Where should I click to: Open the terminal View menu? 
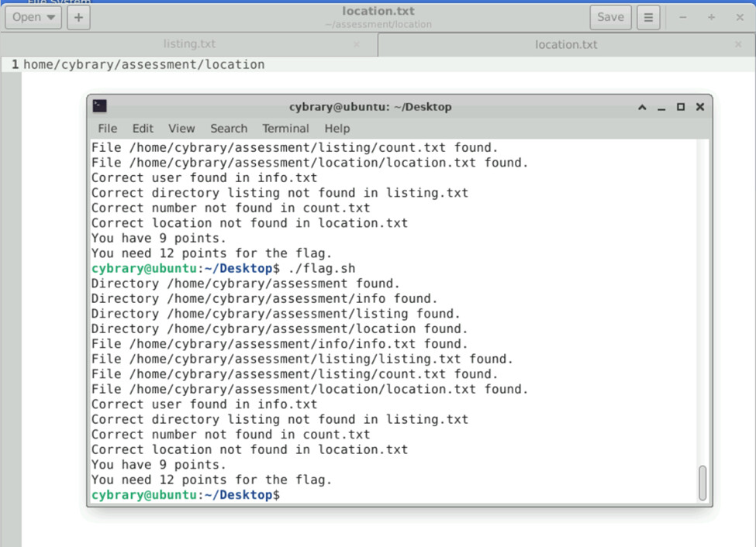(181, 129)
